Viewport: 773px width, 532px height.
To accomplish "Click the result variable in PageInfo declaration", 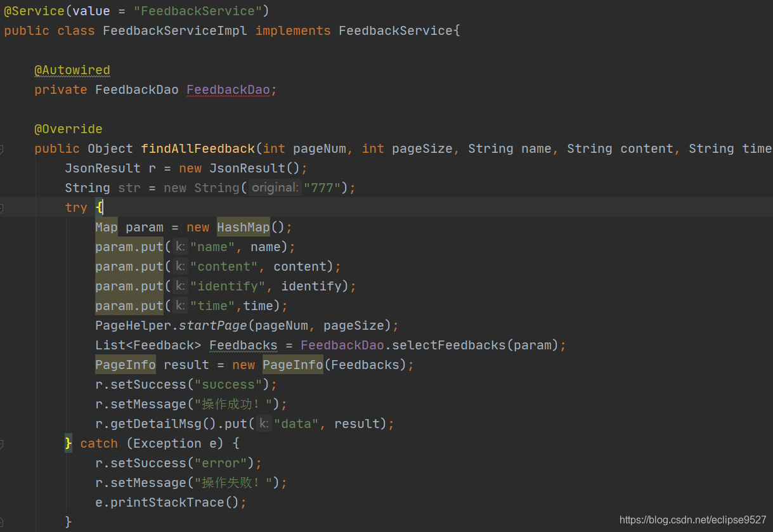I will tap(186, 365).
